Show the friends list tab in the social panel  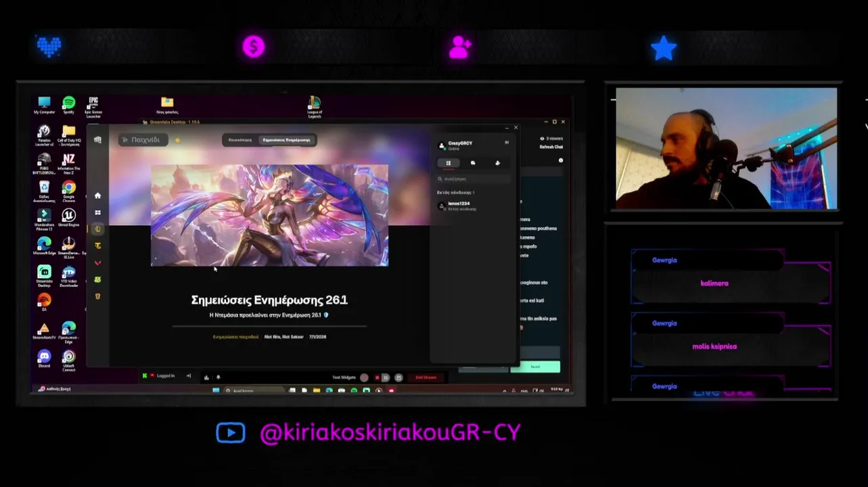pyautogui.click(x=448, y=163)
